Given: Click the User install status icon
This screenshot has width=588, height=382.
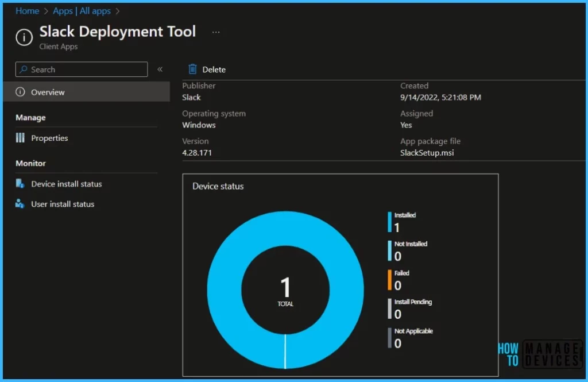Looking at the screenshot, I should [20, 204].
